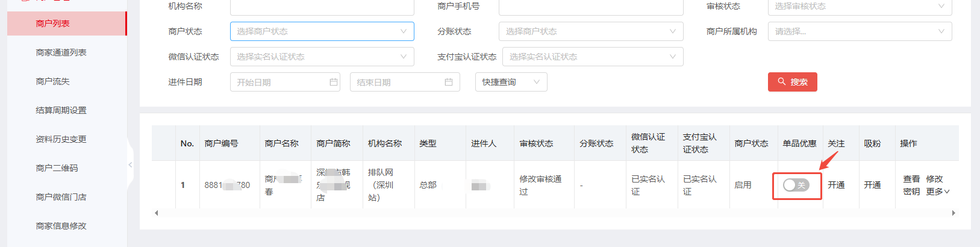Click the red 搜索 button
980x247 pixels.
(792, 82)
